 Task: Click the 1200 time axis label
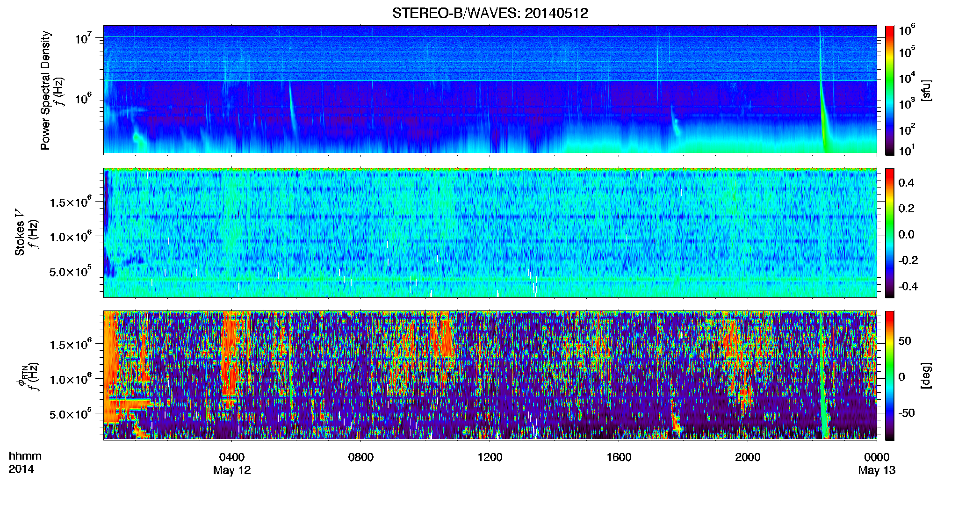(x=490, y=457)
